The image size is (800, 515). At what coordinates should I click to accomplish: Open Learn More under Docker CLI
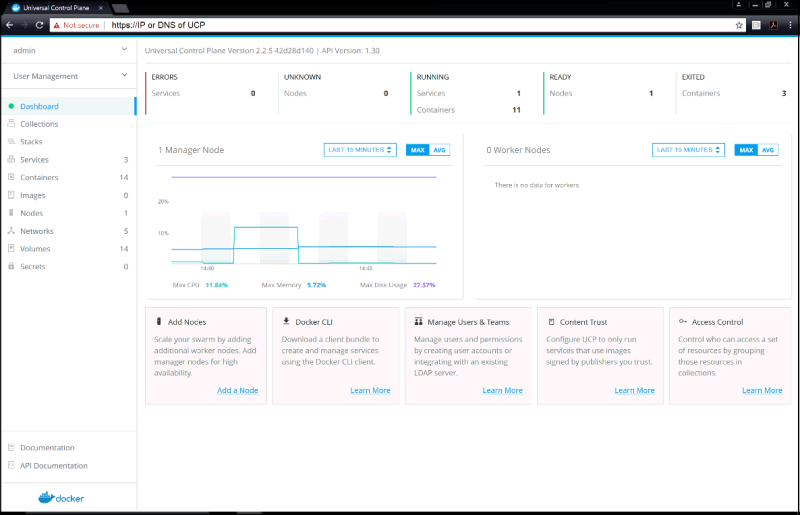click(370, 390)
